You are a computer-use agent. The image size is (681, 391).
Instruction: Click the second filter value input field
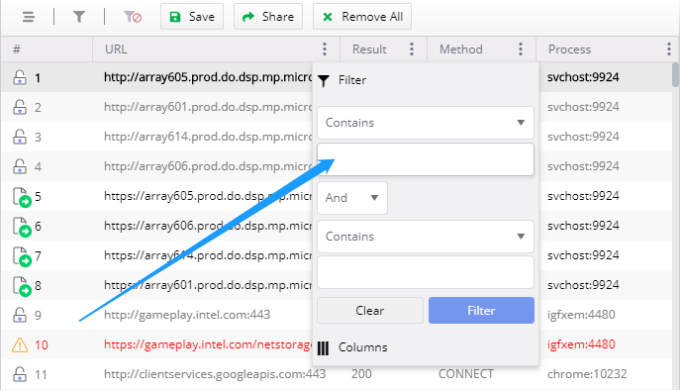click(425, 272)
